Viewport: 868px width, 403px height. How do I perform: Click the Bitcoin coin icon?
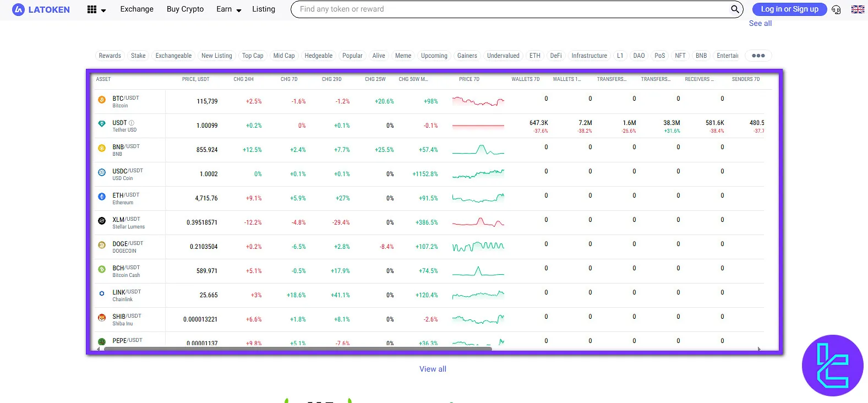[x=102, y=100]
